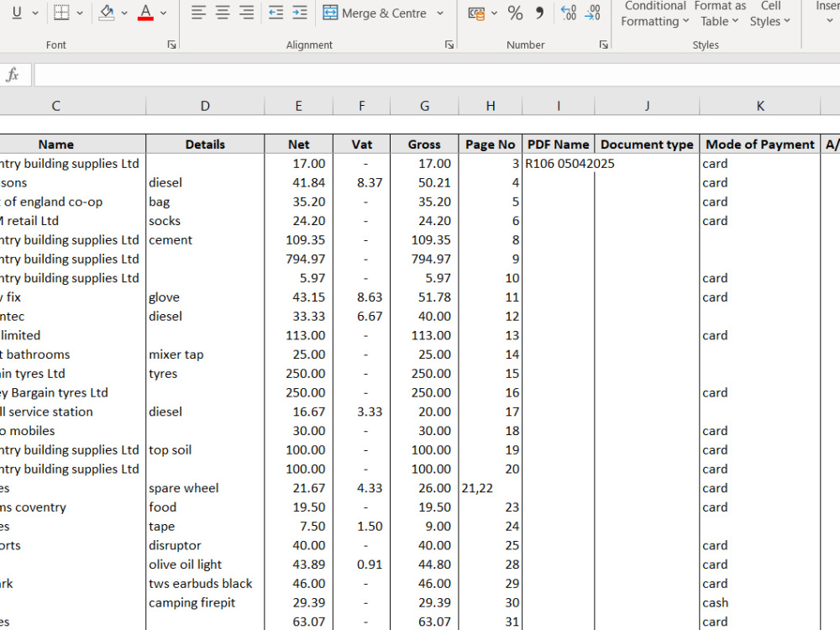This screenshot has height=630, width=840.
Task: Select the 'olive oil light' cell
Action: (x=205, y=564)
